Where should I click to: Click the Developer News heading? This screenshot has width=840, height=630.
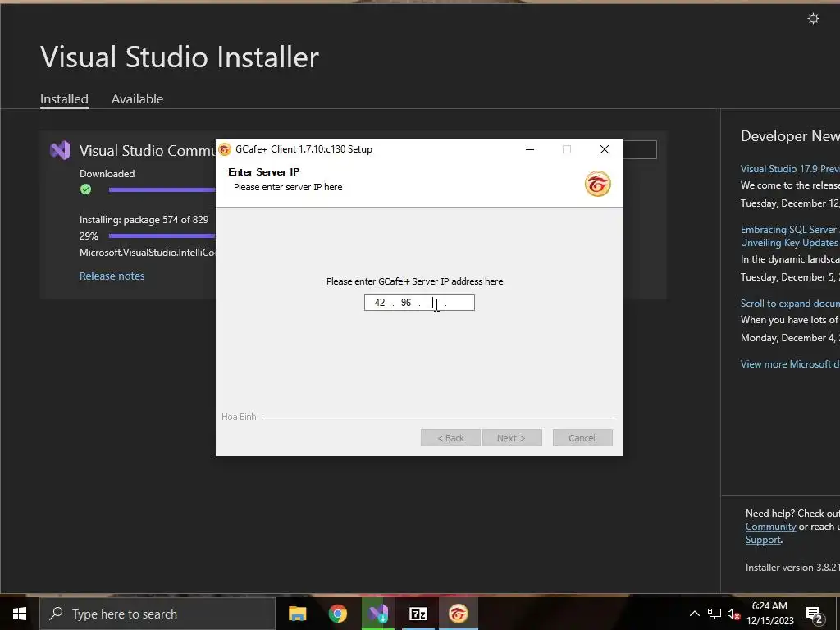point(790,136)
